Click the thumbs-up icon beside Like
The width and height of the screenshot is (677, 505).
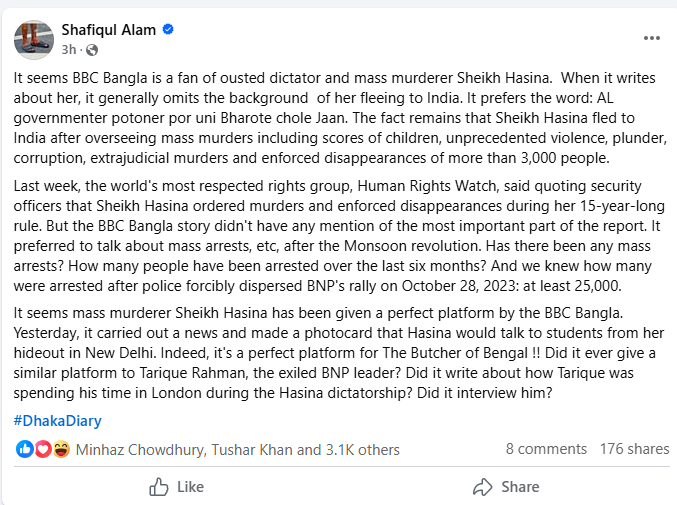pyautogui.click(x=158, y=487)
